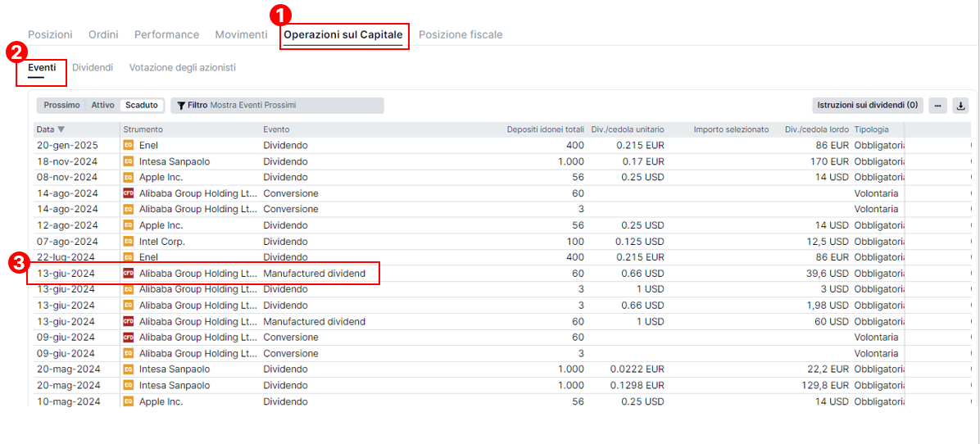
Task: Switch the event filter to Prossimo
Action: click(x=61, y=106)
